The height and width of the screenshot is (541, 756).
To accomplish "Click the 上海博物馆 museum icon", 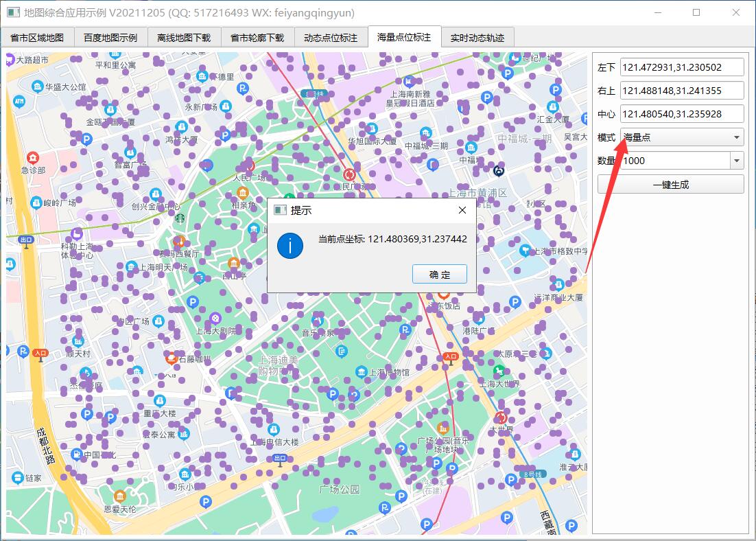I will point(362,371).
